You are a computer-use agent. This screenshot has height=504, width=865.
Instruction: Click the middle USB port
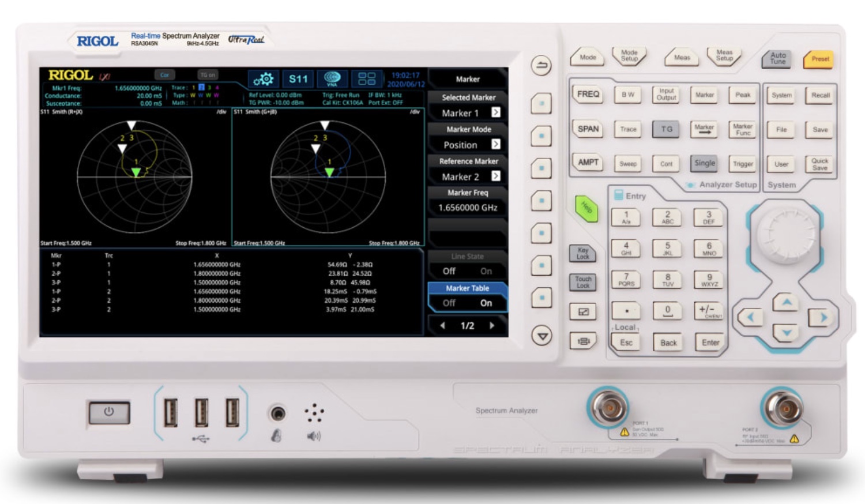coord(201,412)
